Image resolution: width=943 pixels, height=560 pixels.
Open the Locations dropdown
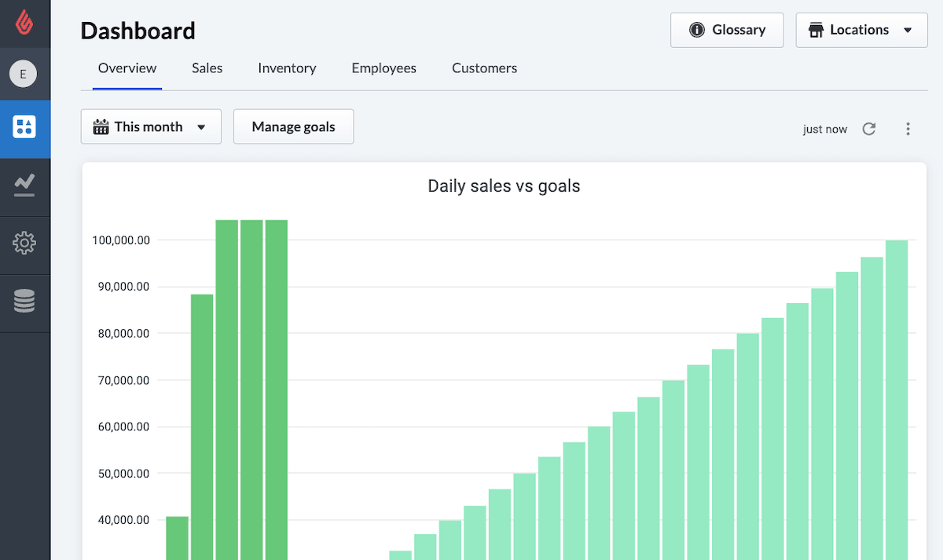click(861, 30)
